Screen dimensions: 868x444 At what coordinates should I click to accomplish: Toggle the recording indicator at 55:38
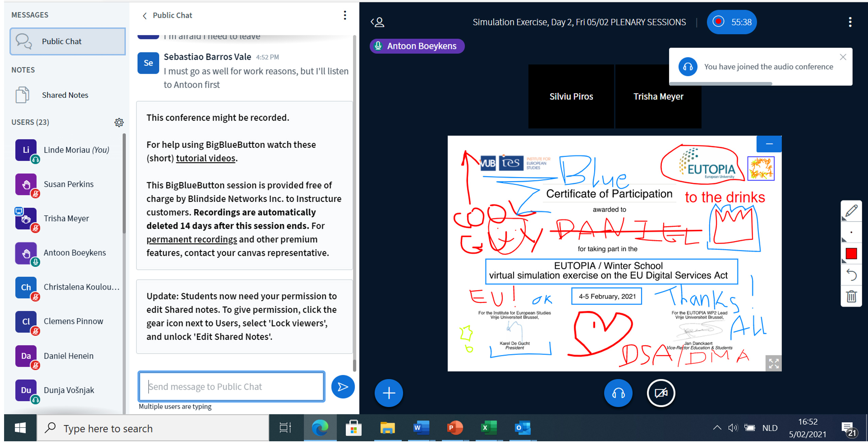731,22
